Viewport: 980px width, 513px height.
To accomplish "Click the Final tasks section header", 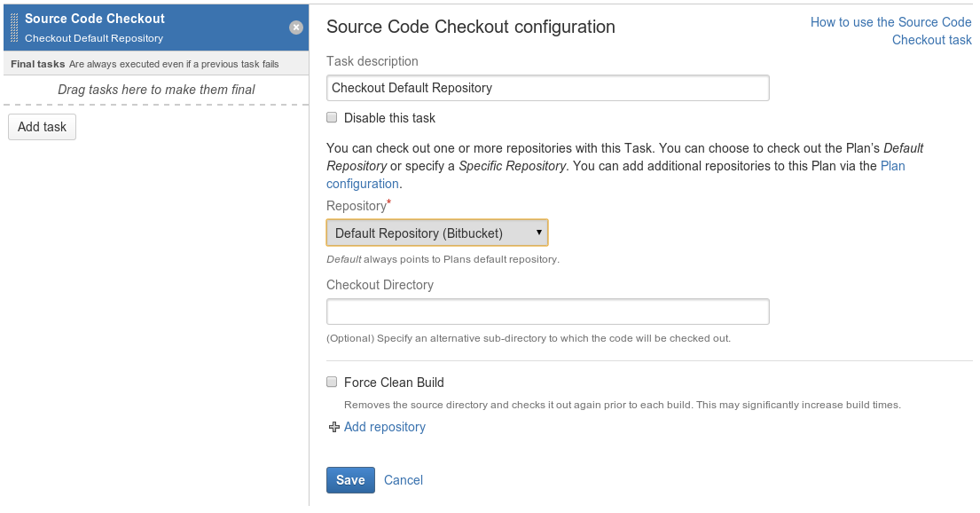I will [156, 64].
